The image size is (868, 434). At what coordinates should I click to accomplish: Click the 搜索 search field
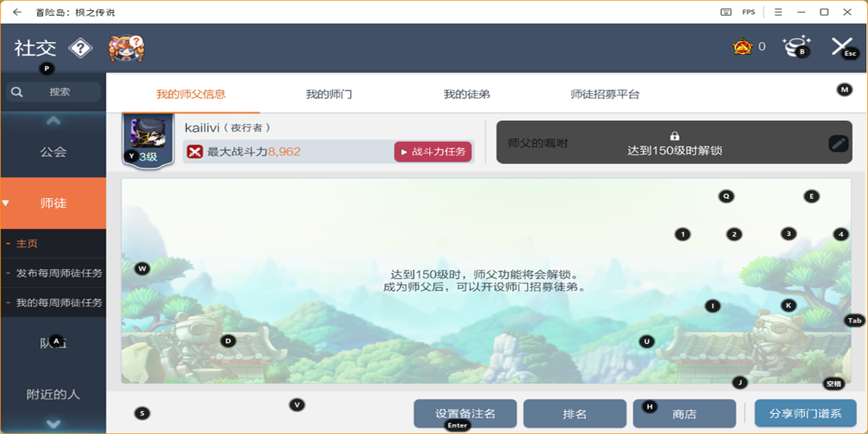pyautogui.click(x=54, y=92)
